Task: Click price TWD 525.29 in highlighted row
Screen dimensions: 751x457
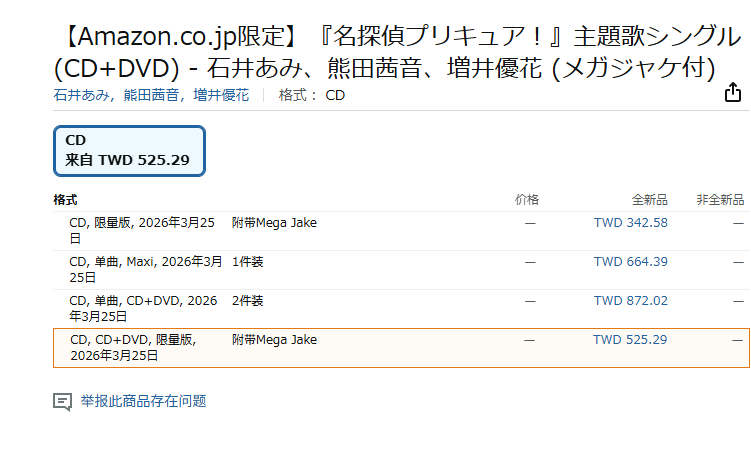Action: pyautogui.click(x=630, y=340)
